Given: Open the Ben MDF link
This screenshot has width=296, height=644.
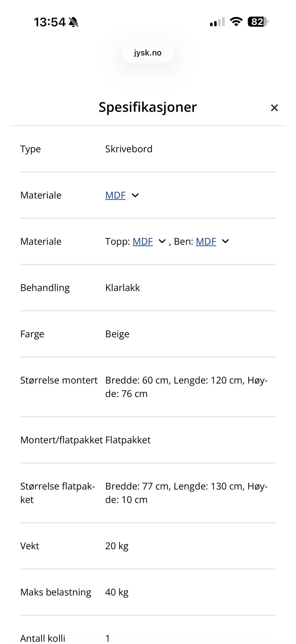Looking at the screenshot, I should pyautogui.click(x=206, y=241).
